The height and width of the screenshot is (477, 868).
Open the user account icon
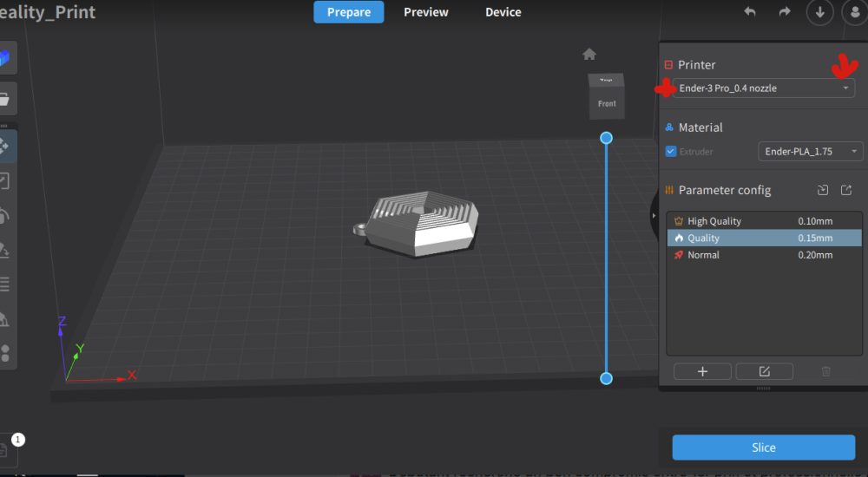tap(855, 12)
